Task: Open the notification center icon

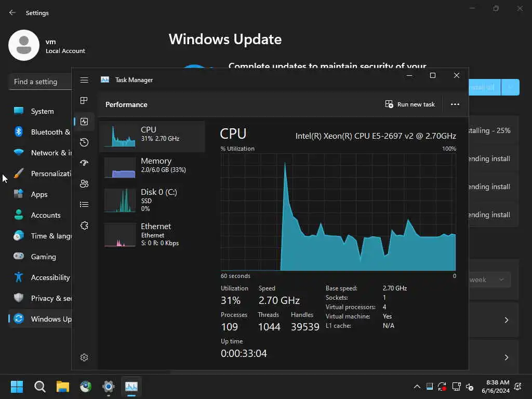Action: (x=518, y=387)
